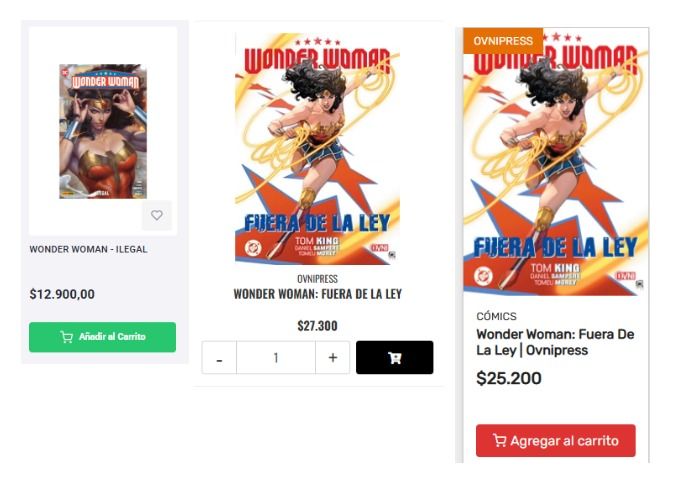Click the CÓMICS category label
Image resolution: width=673 pixels, height=493 pixels.
coord(496,316)
